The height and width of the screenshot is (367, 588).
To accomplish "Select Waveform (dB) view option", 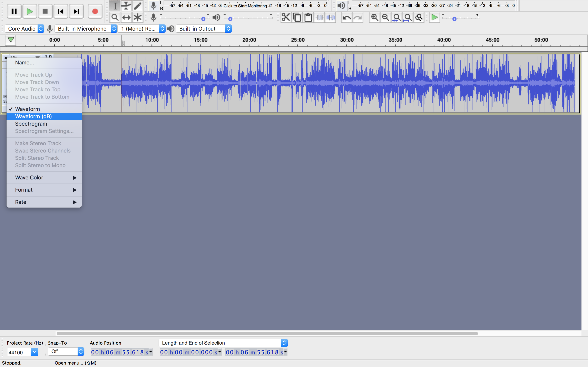I will [33, 116].
